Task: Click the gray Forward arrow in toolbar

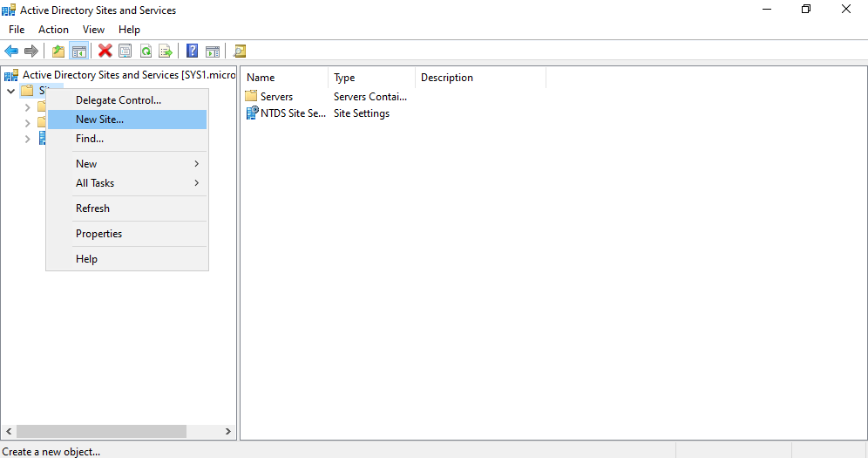Action: click(x=31, y=51)
